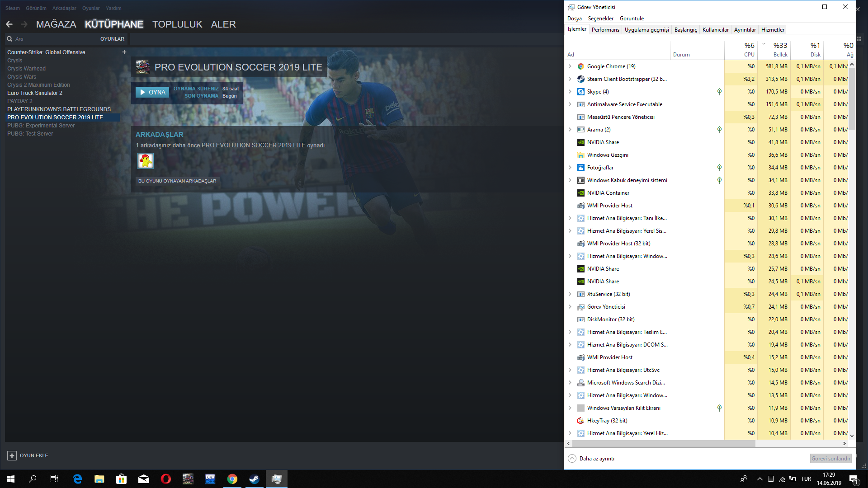Image resolution: width=868 pixels, height=488 pixels.
Task: Expand Windows Varsayılan Kilit Ekranı group
Action: pyautogui.click(x=570, y=408)
